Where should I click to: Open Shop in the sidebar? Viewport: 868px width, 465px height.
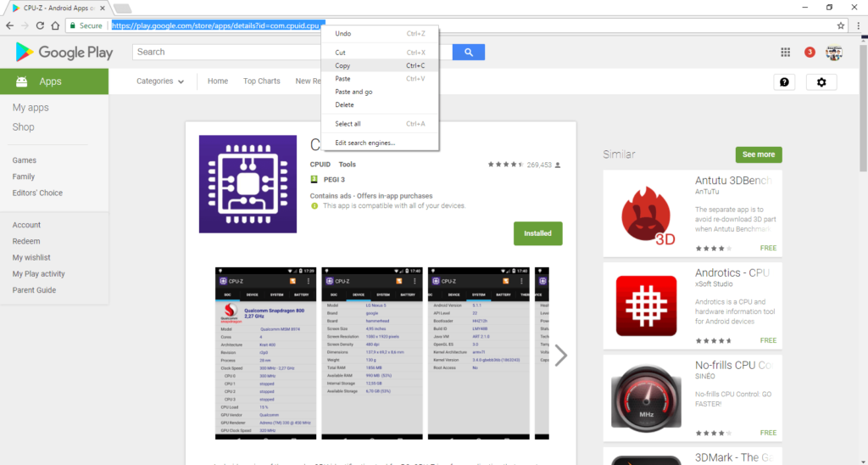pyautogui.click(x=23, y=127)
